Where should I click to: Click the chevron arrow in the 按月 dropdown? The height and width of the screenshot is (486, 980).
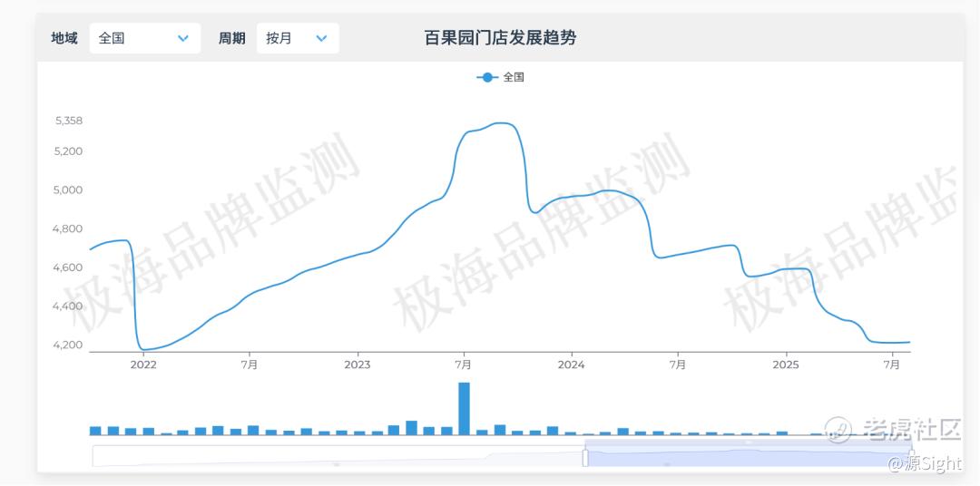click(x=321, y=39)
